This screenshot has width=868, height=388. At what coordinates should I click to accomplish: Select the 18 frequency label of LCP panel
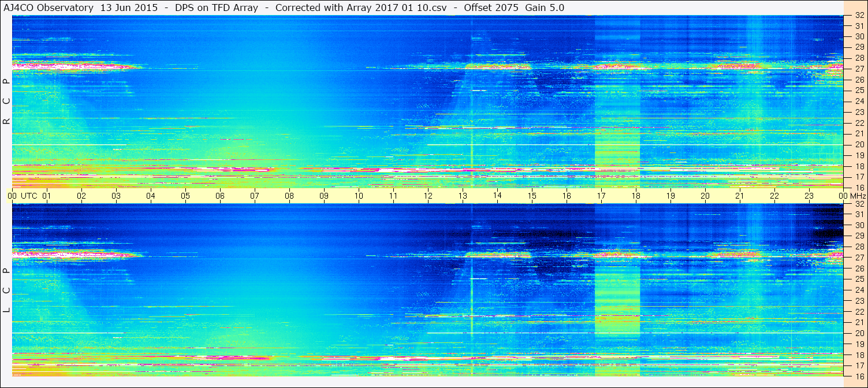(859, 355)
